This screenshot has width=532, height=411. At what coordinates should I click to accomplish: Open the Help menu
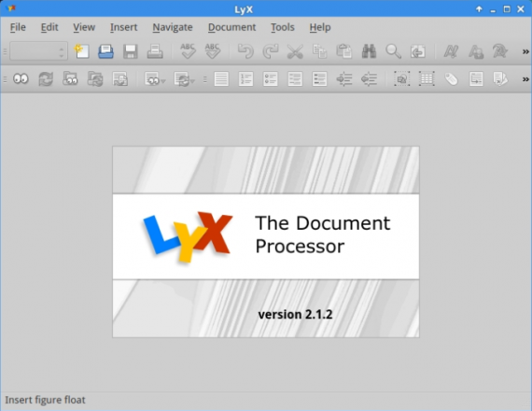click(319, 27)
